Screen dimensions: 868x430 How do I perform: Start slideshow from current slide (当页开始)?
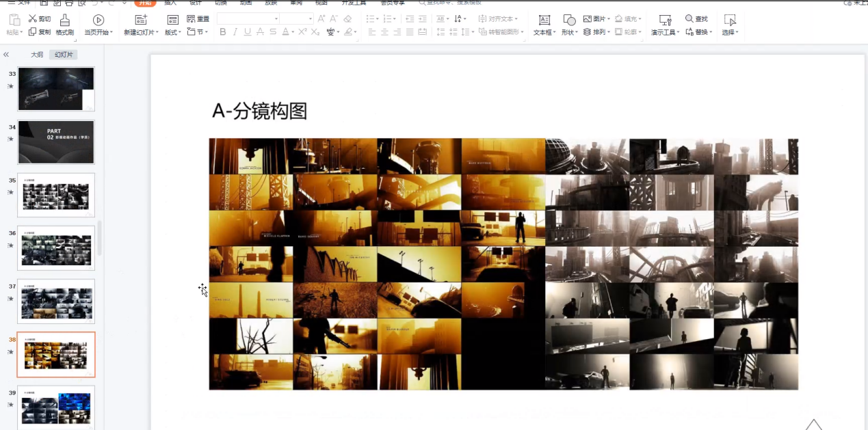[x=98, y=25]
